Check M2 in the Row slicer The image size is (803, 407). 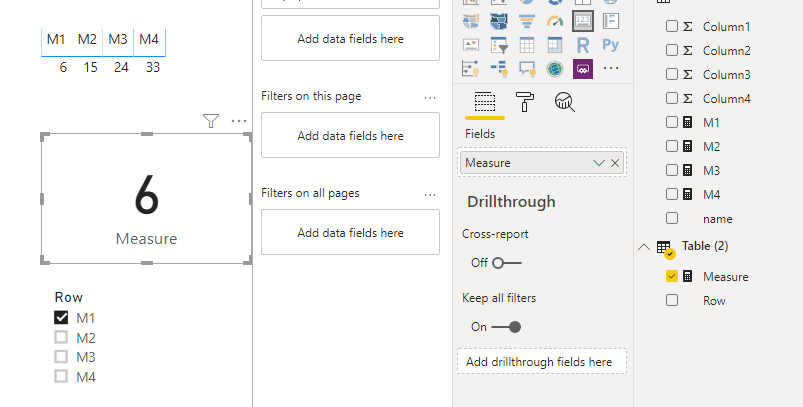click(x=61, y=337)
